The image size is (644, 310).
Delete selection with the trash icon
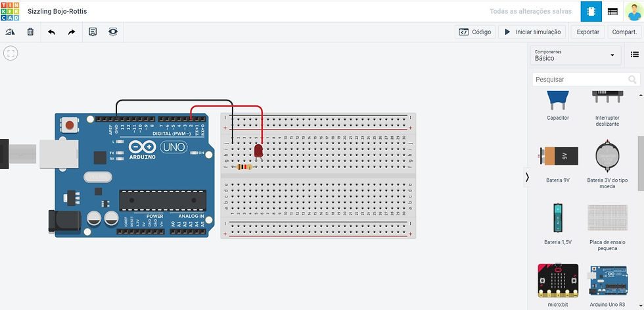coord(30,32)
